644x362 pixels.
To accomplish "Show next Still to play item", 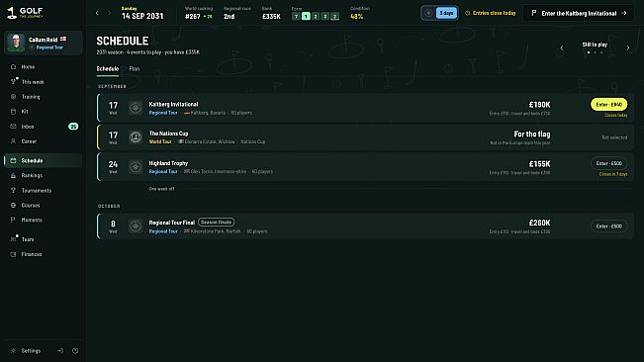I will (627, 48).
